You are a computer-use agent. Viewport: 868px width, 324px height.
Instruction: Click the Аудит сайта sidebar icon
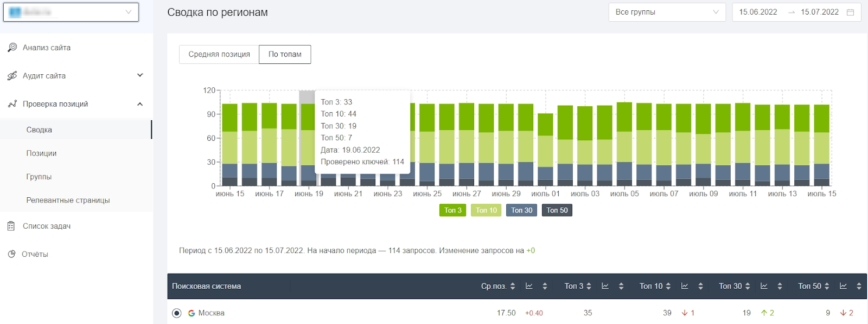pos(12,76)
